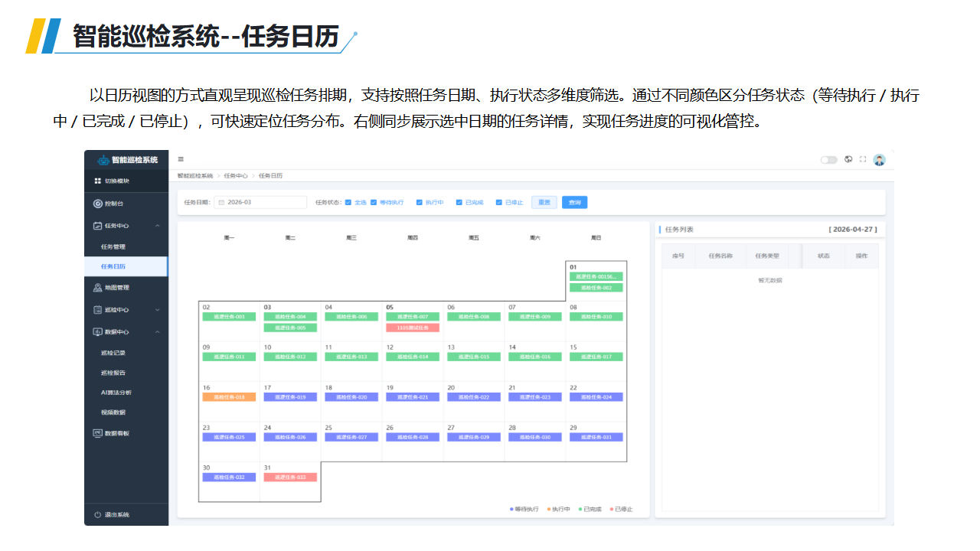Open the 任务日期 month picker showing 2026-03
Viewport: 980px width, 551px height.
click(x=260, y=203)
